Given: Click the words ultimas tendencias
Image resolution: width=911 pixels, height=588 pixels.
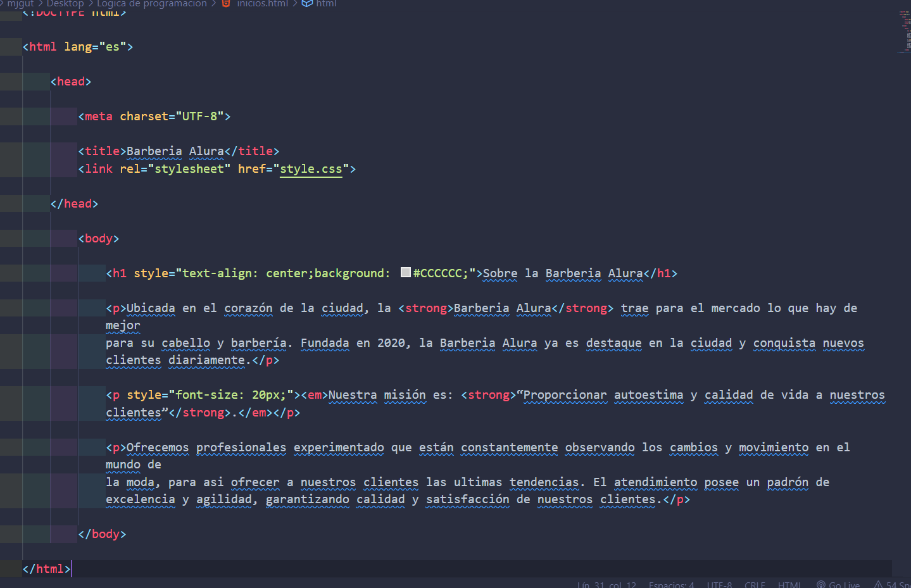Looking at the screenshot, I should 517,482.
